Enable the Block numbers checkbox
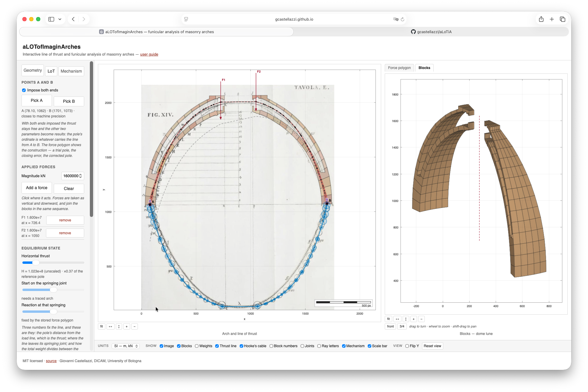This screenshot has height=392, width=588. (x=271, y=346)
